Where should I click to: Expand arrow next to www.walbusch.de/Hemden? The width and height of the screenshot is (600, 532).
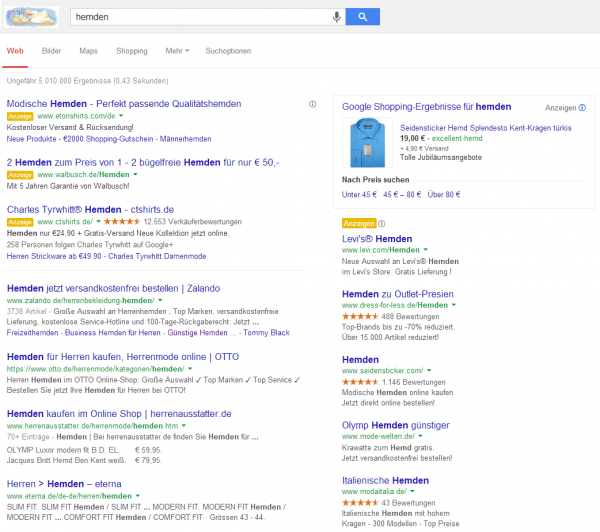point(135,175)
